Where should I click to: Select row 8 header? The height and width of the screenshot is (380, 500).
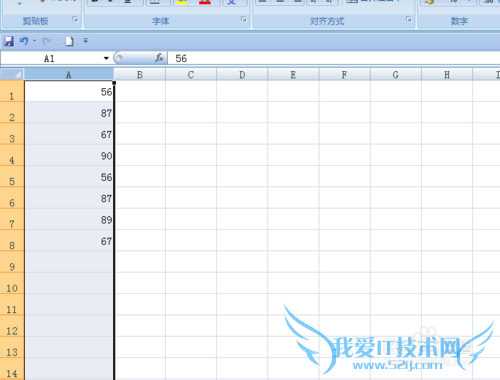pos(12,240)
